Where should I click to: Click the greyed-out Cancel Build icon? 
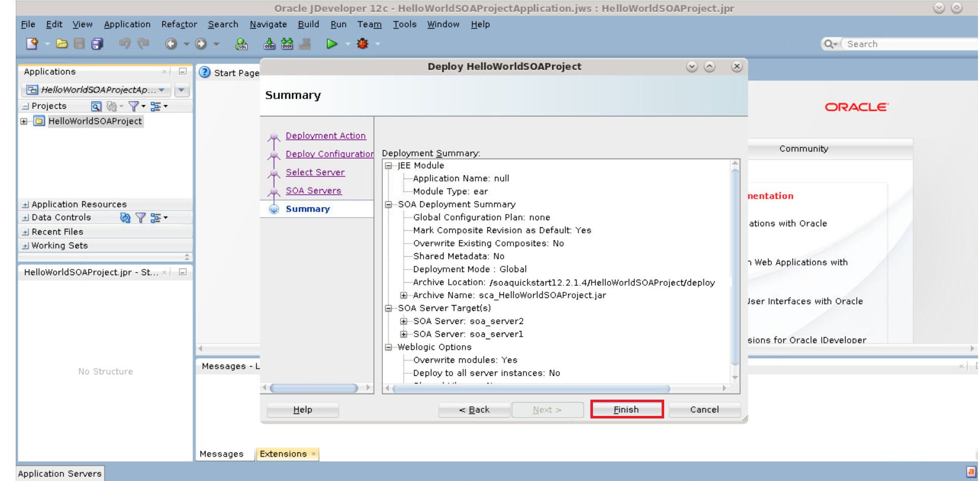point(305,44)
